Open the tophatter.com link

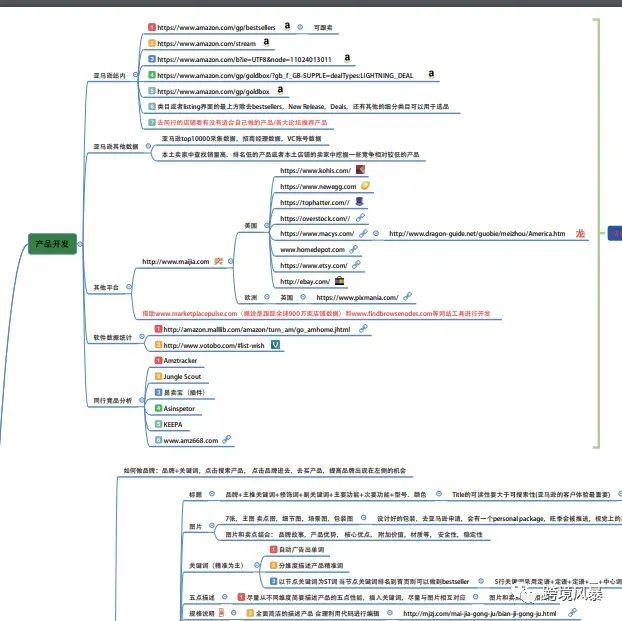315,202
